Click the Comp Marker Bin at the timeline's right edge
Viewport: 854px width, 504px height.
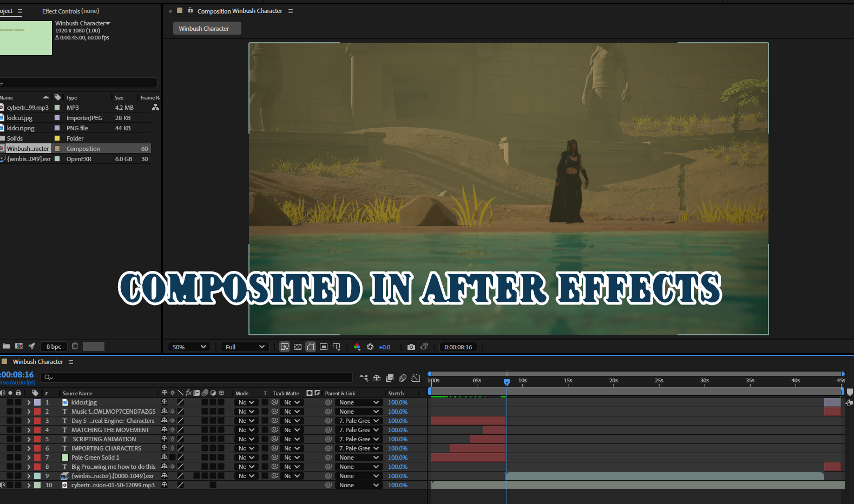(x=850, y=392)
